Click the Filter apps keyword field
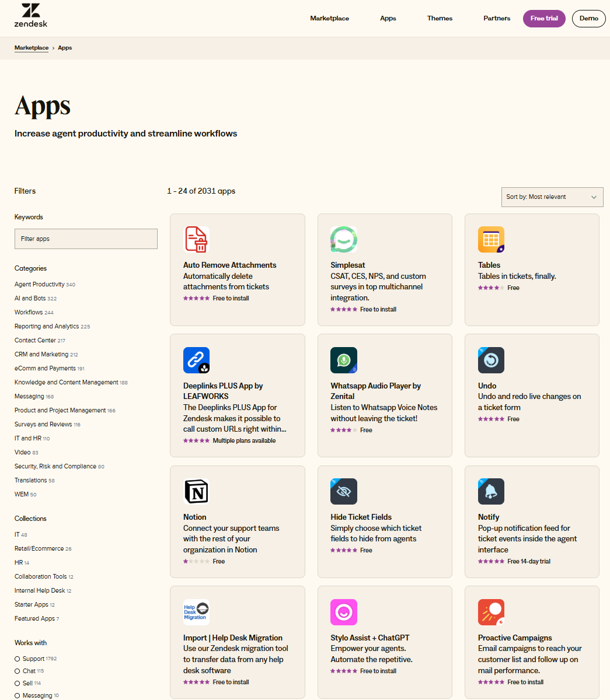The height and width of the screenshot is (700, 610). [86, 239]
